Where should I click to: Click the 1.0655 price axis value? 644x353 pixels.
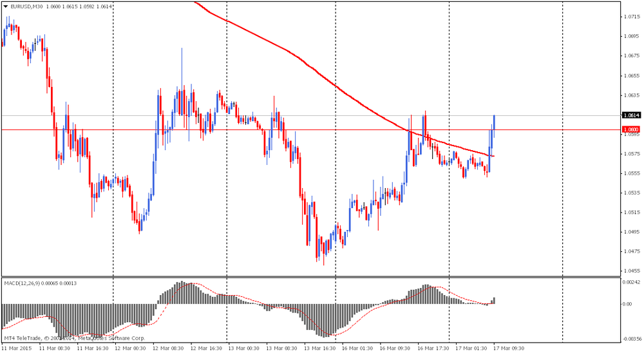coord(632,75)
